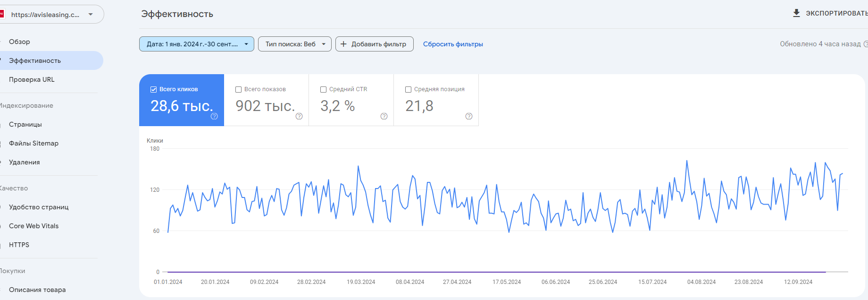
Task: Click the site favicon in property selector
Action: point(2,14)
